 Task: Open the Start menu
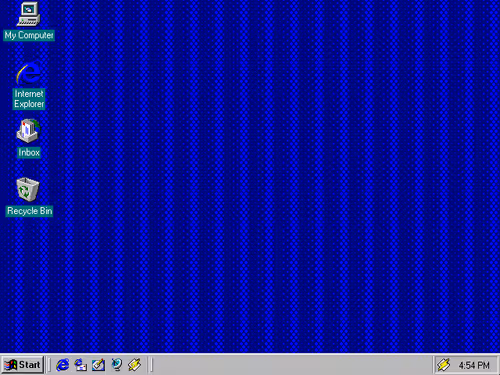click(x=23, y=365)
